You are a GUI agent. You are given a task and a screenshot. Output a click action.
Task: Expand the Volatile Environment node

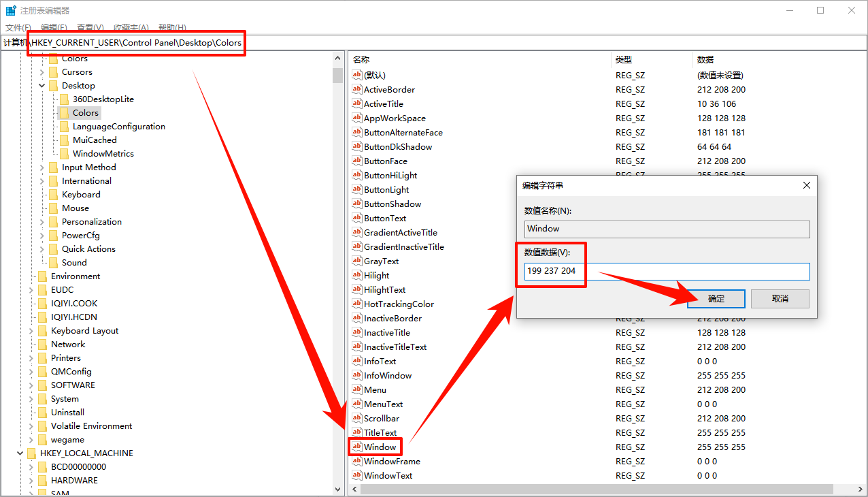coord(31,426)
